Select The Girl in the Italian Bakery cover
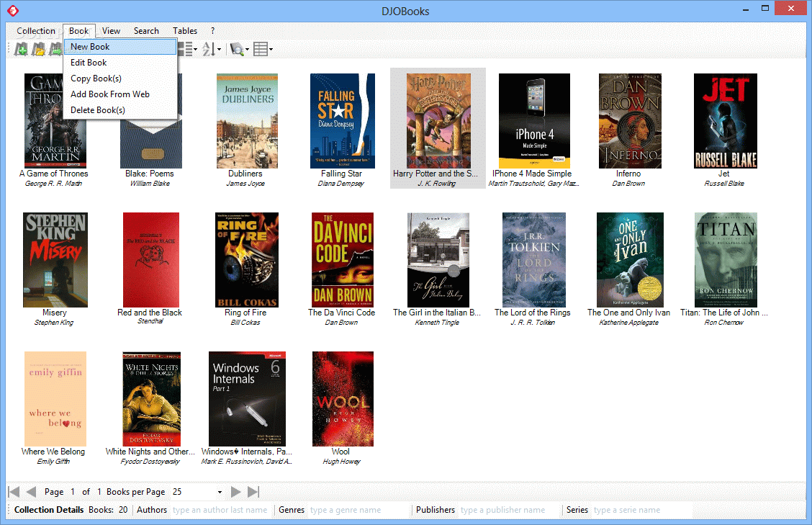The image size is (812, 525). tap(438, 260)
